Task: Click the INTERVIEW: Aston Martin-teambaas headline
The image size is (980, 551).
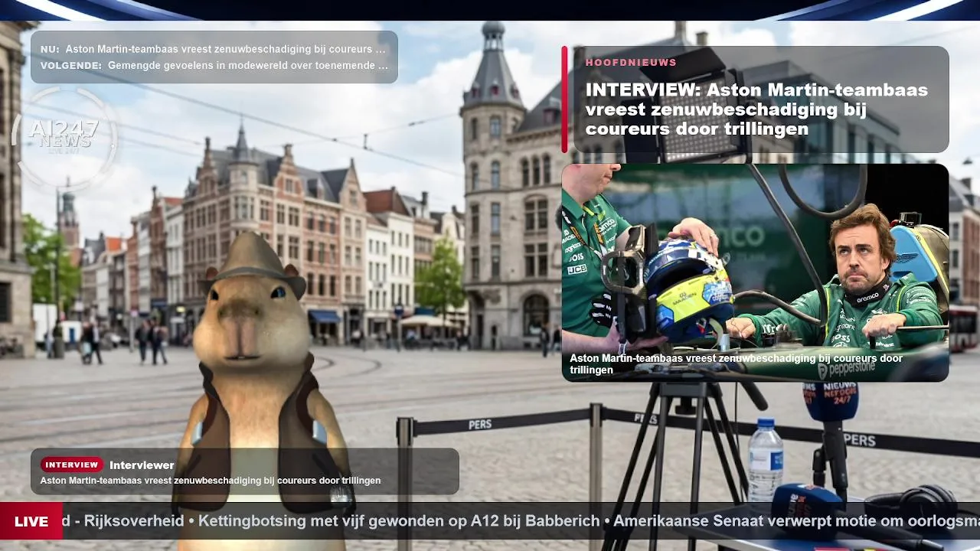Action: [x=756, y=109]
